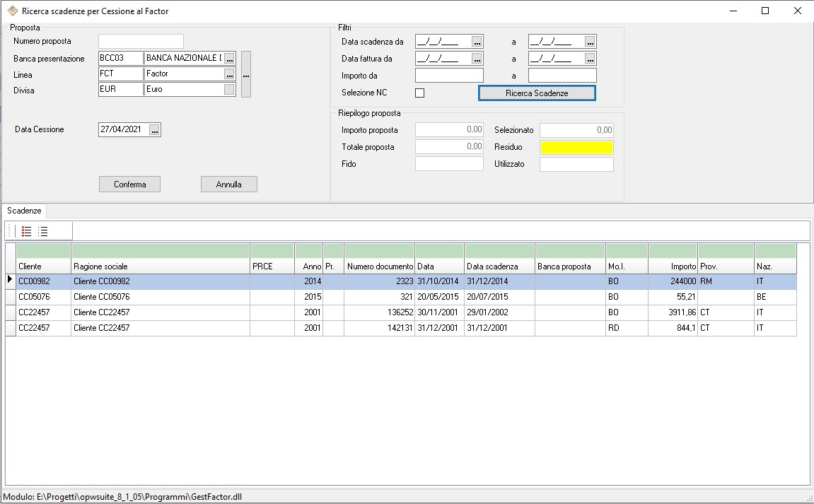Image resolution: width=814 pixels, height=504 pixels.
Task: Open the Banca presentazione lookup button
Action: pyautogui.click(x=229, y=59)
